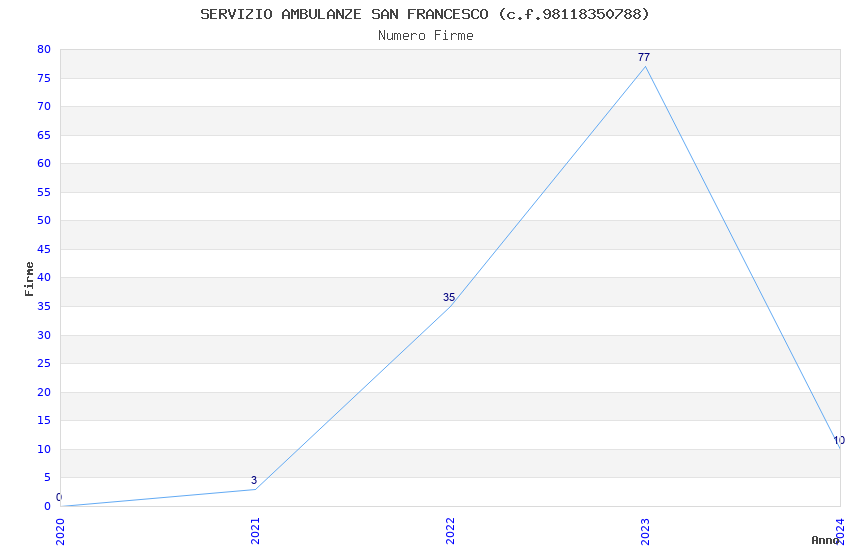Click the x-axis year label 2023
The image size is (850, 550).
click(x=645, y=532)
